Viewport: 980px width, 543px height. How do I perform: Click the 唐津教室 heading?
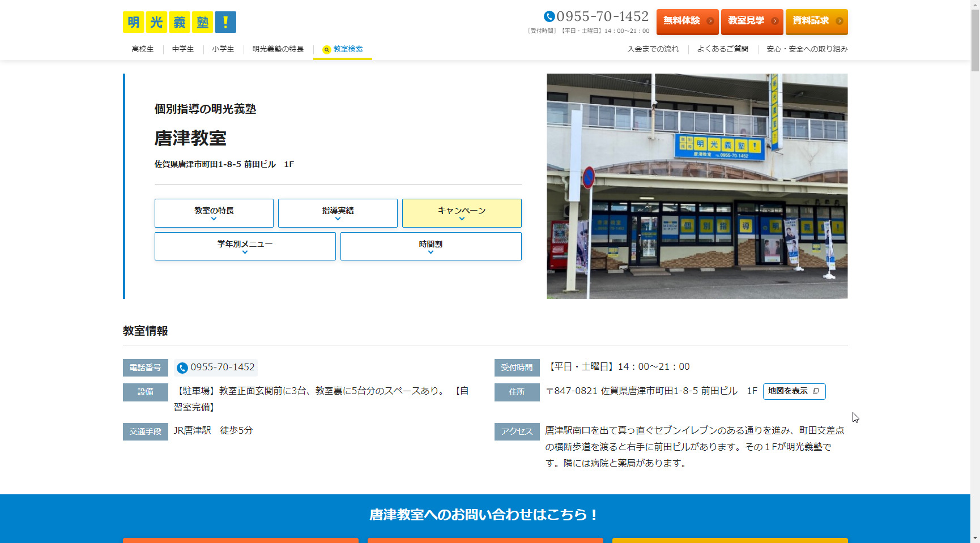(x=190, y=138)
